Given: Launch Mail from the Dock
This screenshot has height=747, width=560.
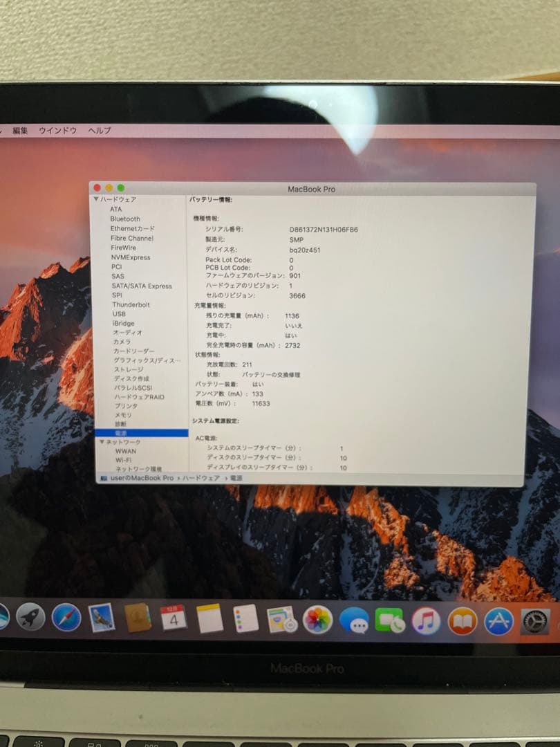Looking at the screenshot, I should 100,621.
